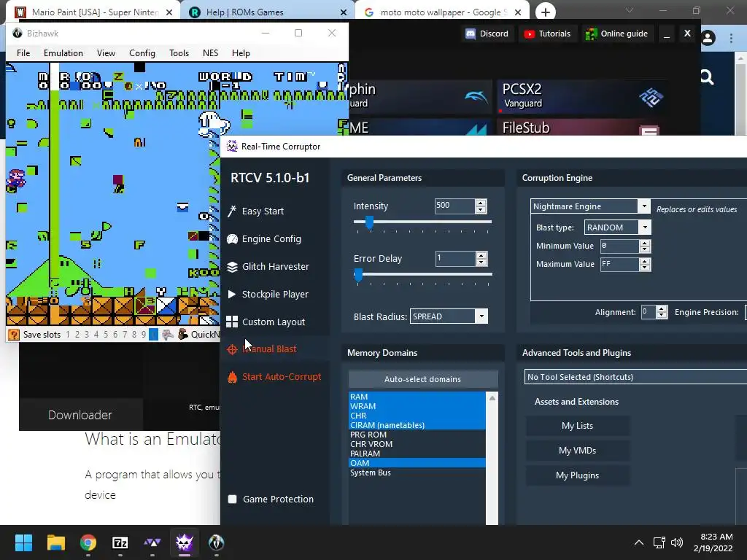747x560 pixels.
Task: Open My VMDs button
Action: point(577,451)
